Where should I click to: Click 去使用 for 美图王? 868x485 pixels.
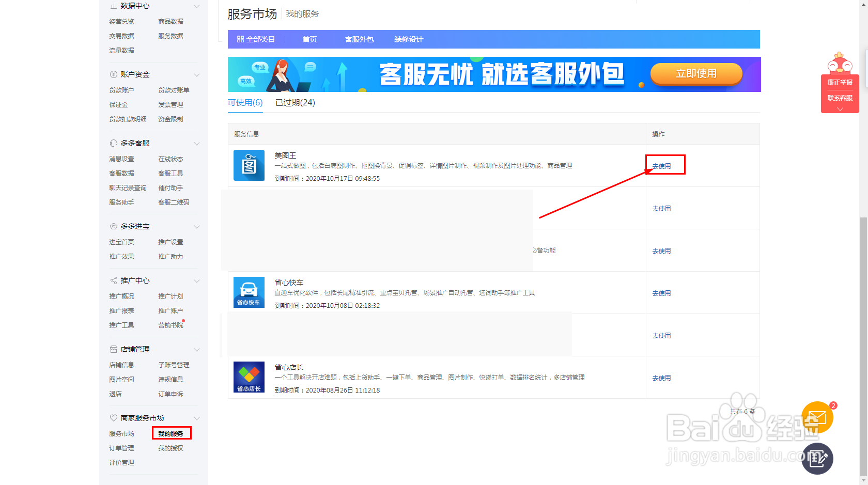pyautogui.click(x=661, y=166)
